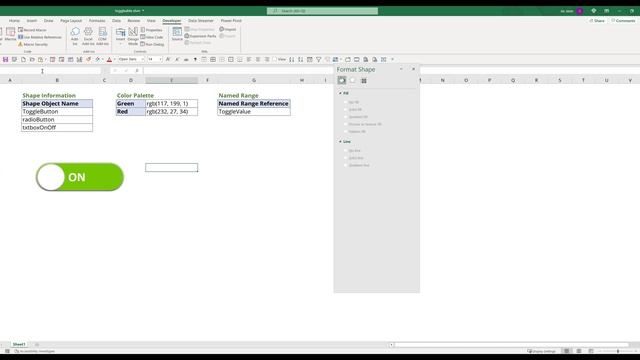Add a new sheet with plus button

[36, 344]
